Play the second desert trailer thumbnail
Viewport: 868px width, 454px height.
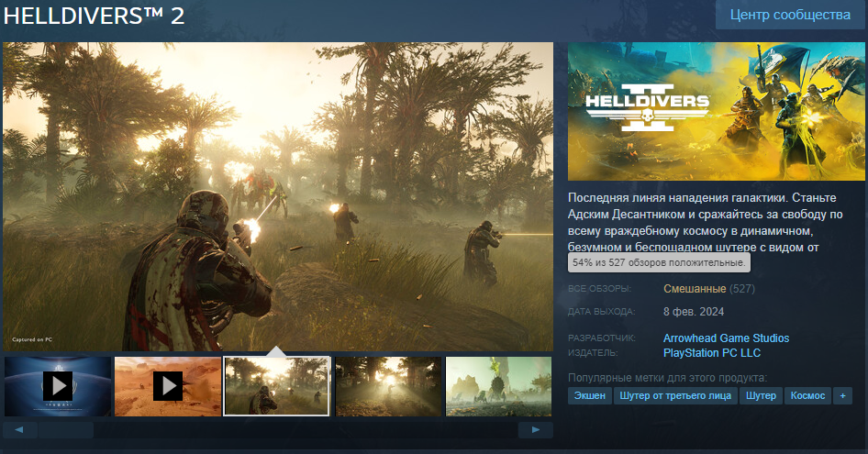168,386
